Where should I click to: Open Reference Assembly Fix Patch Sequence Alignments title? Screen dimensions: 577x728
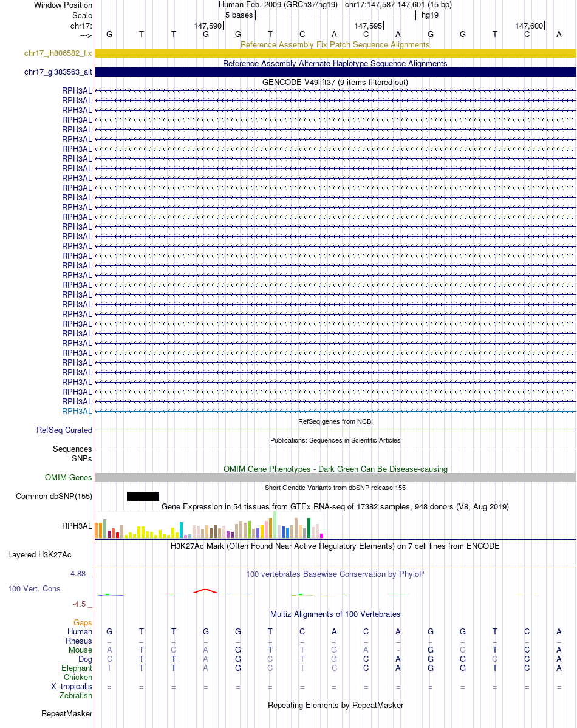point(335,44)
